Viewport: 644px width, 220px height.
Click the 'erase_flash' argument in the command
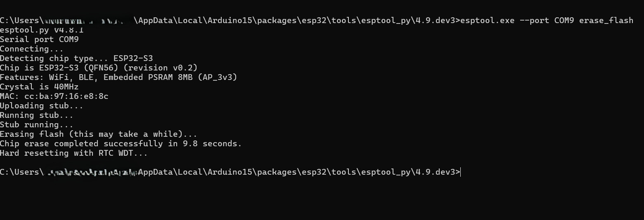(x=606, y=21)
